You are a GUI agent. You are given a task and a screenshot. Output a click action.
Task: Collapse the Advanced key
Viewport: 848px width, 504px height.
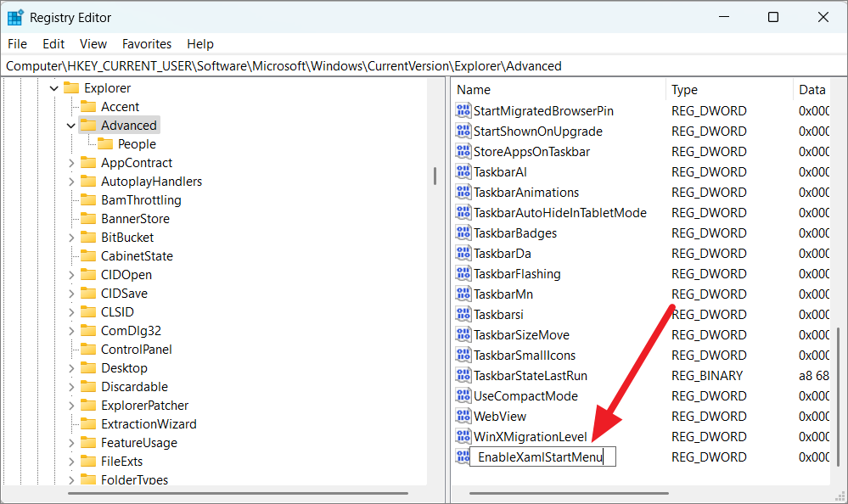[70, 126]
